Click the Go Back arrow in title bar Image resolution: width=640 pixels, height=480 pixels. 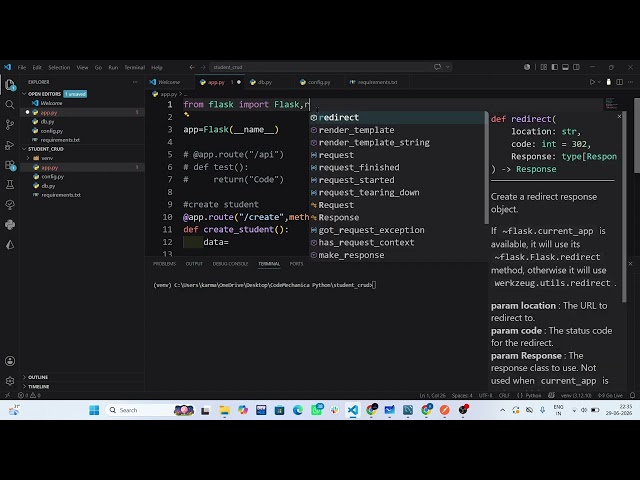[x=192, y=67]
